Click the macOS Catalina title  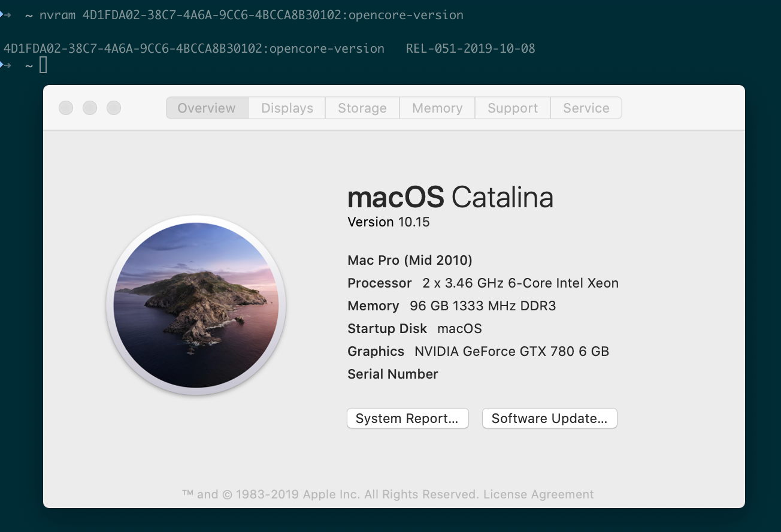[450, 198]
